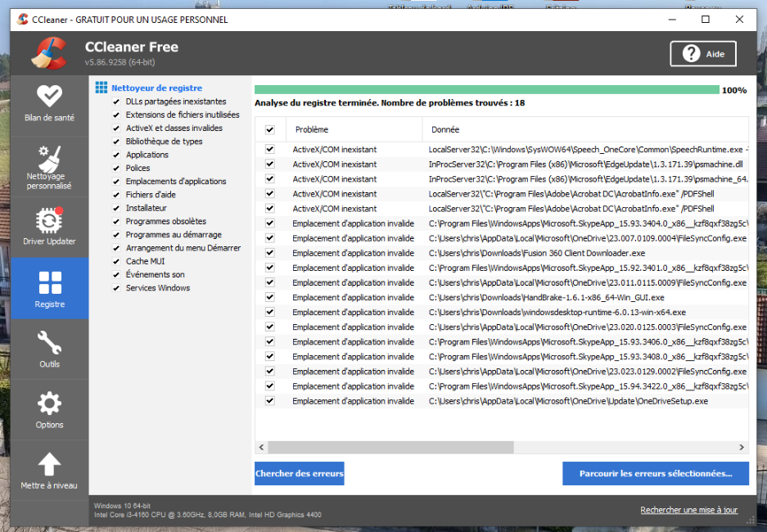Sort by the Donnée column header

point(585,129)
